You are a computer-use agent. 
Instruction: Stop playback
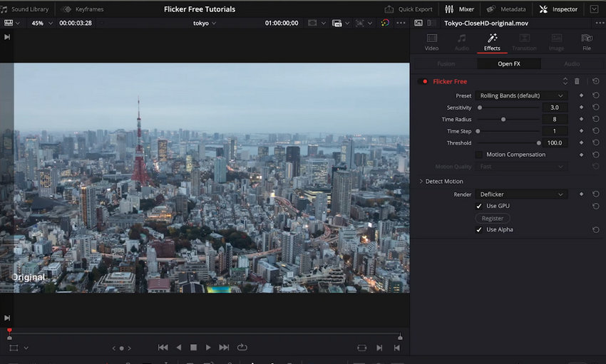[193, 348]
